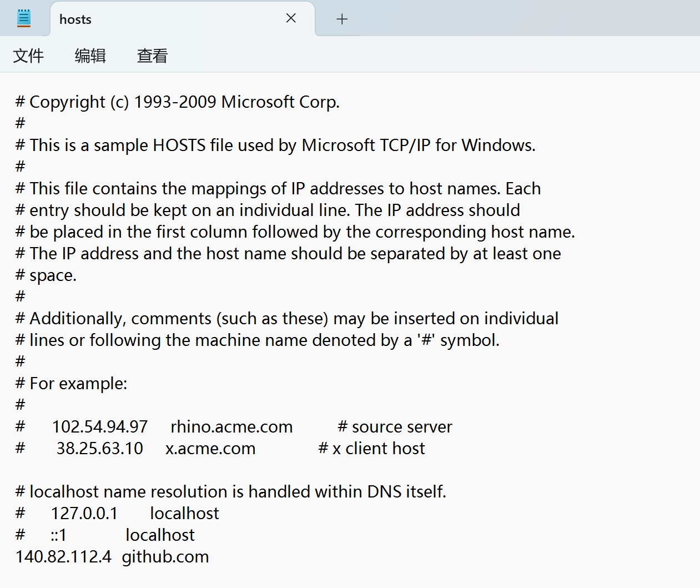700x588 pixels.
Task: Click the ::1 localhost line
Action: click(105, 535)
